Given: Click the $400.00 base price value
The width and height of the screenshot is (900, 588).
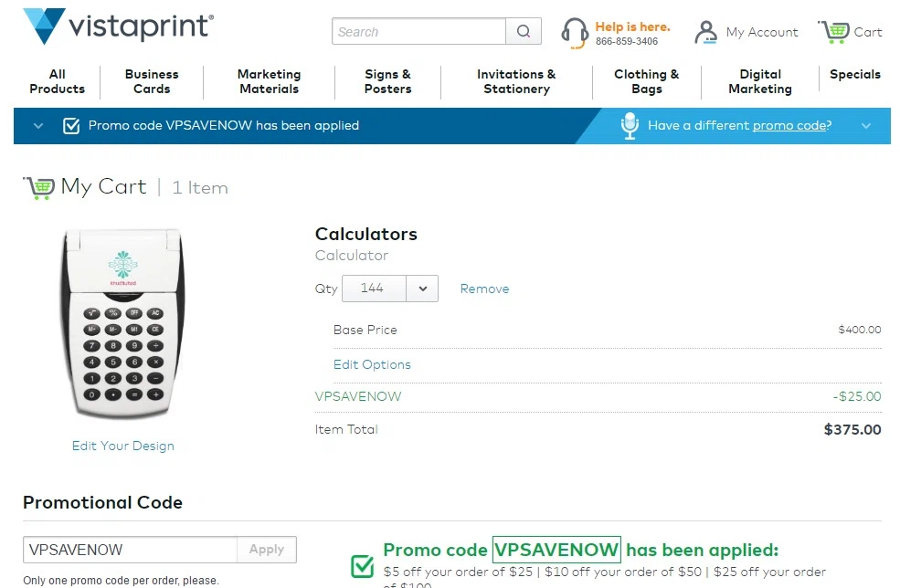Looking at the screenshot, I should (x=859, y=330).
